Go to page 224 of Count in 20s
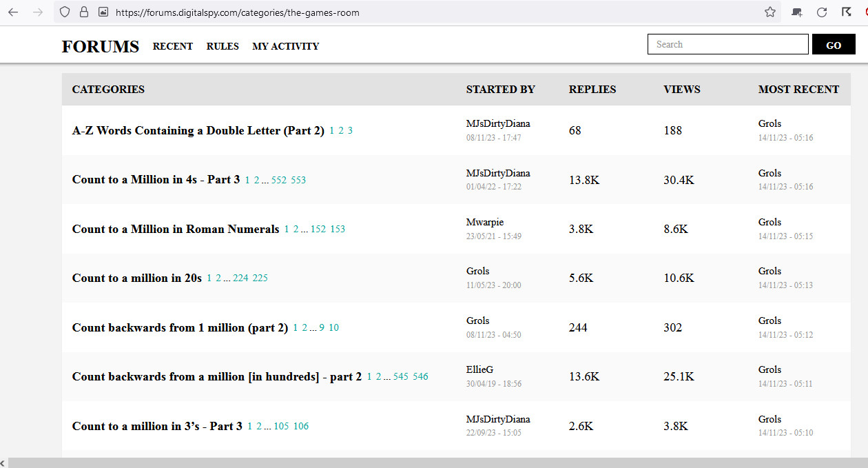This screenshot has width=868, height=468. click(240, 278)
